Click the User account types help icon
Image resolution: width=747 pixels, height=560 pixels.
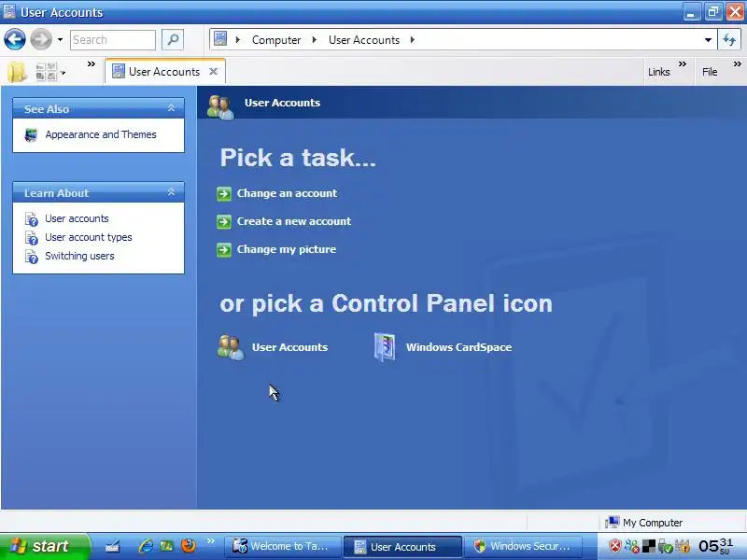[32, 238]
